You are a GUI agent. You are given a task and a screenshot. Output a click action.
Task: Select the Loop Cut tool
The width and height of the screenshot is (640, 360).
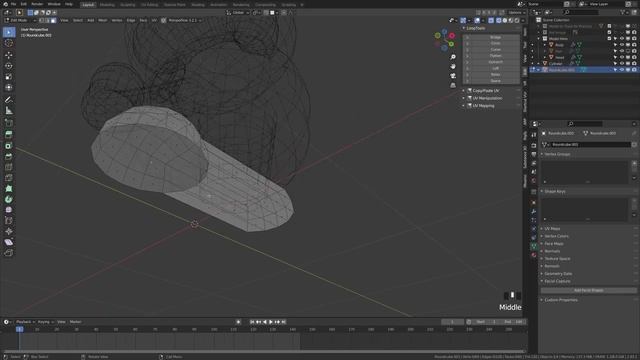coord(9,167)
